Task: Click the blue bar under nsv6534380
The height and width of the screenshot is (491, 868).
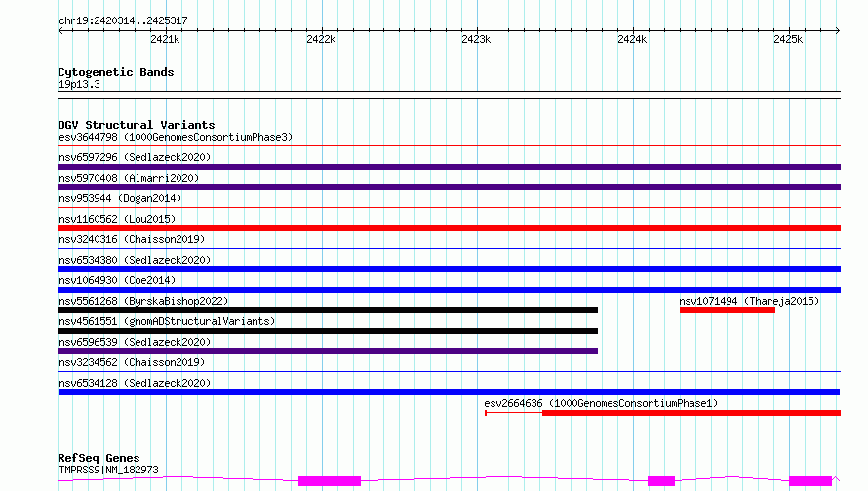Action: click(x=449, y=269)
